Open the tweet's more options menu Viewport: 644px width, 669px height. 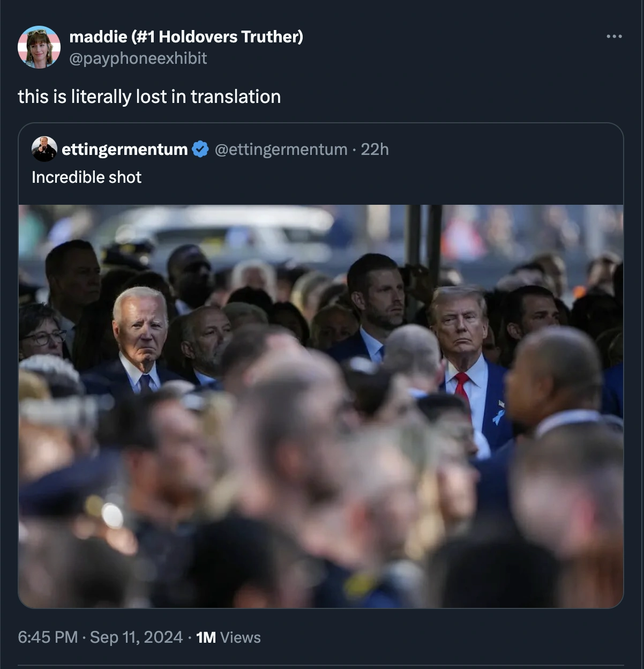(614, 36)
